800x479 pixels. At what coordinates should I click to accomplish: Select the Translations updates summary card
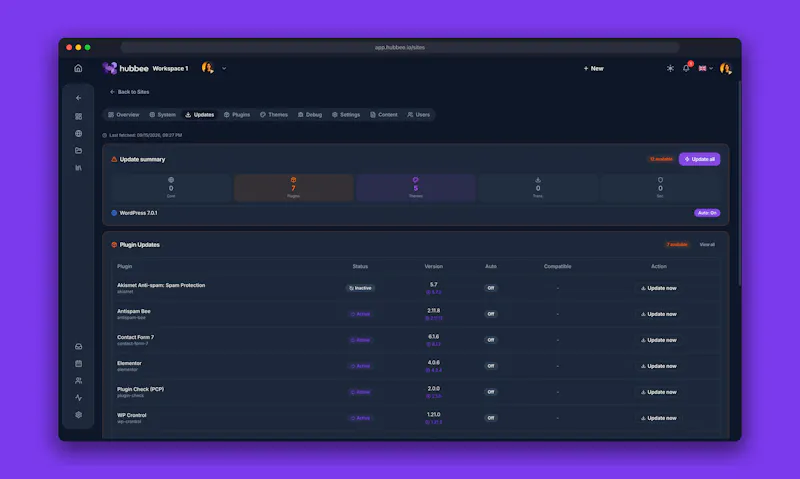click(538, 188)
